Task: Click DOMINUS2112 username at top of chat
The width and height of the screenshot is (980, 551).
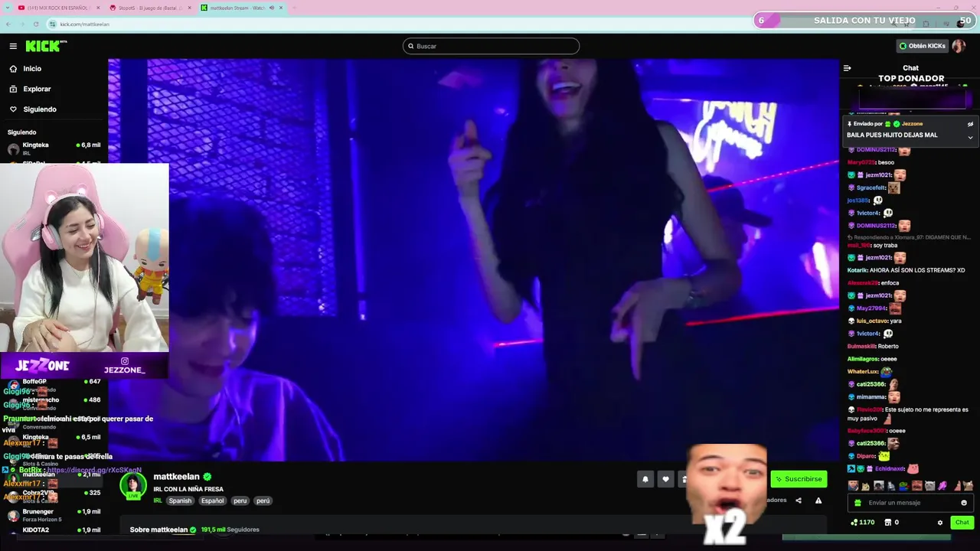Action: click(x=876, y=150)
